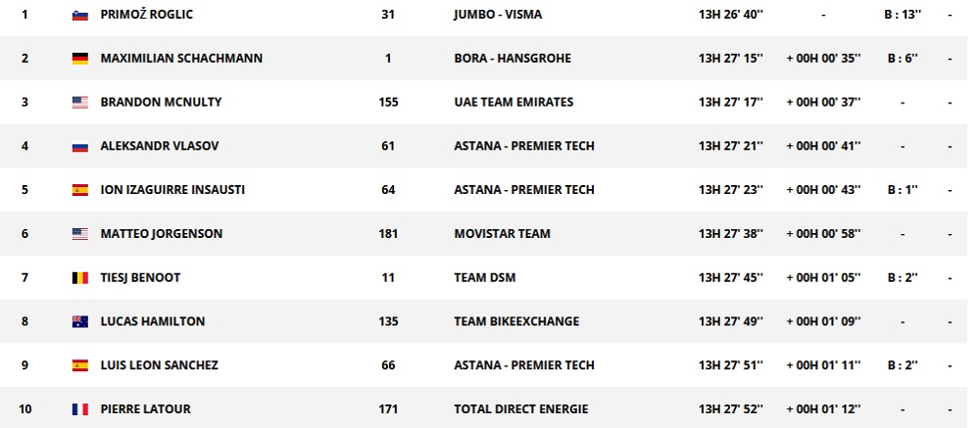This screenshot has height=428, width=980.
Task: Open rider Primož Roglic's name link
Action: pos(146,15)
